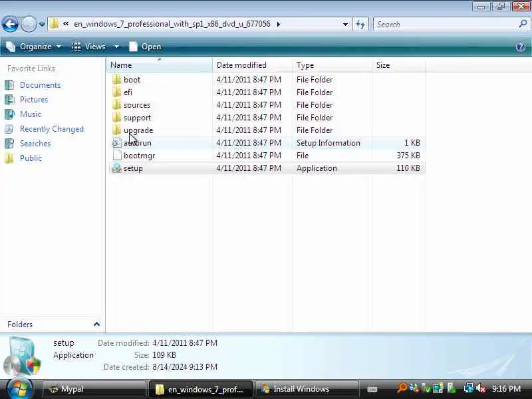
Task: Select the sources folder icon
Action: [117, 104]
